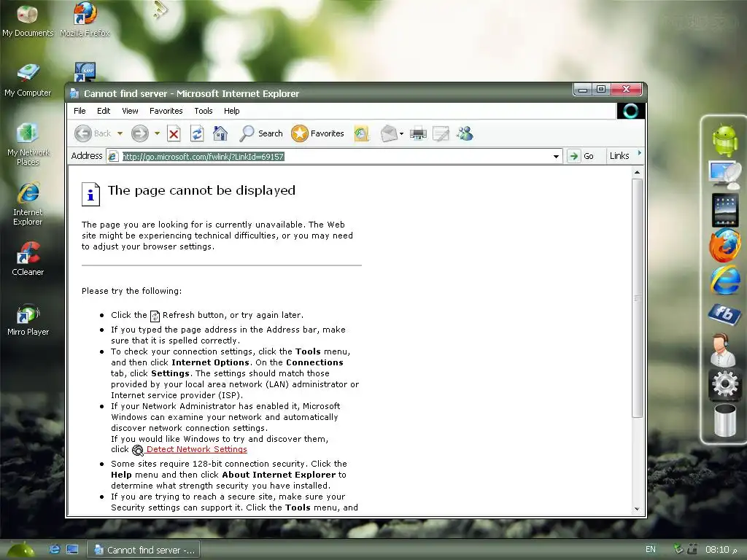The height and width of the screenshot is (560, 747).
Task: Stop loading with the red X icon
Action: click(x=174, y=134)
